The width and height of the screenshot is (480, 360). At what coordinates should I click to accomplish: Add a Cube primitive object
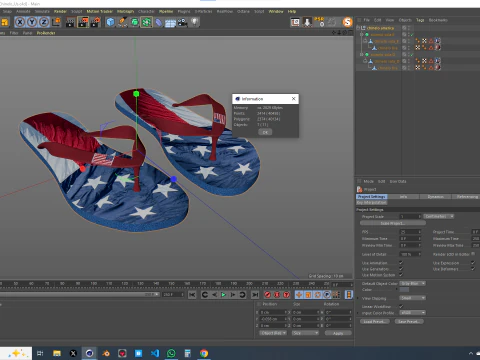[110, 22]
